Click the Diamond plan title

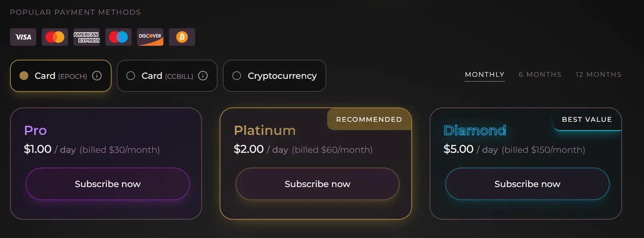[475, 130]
